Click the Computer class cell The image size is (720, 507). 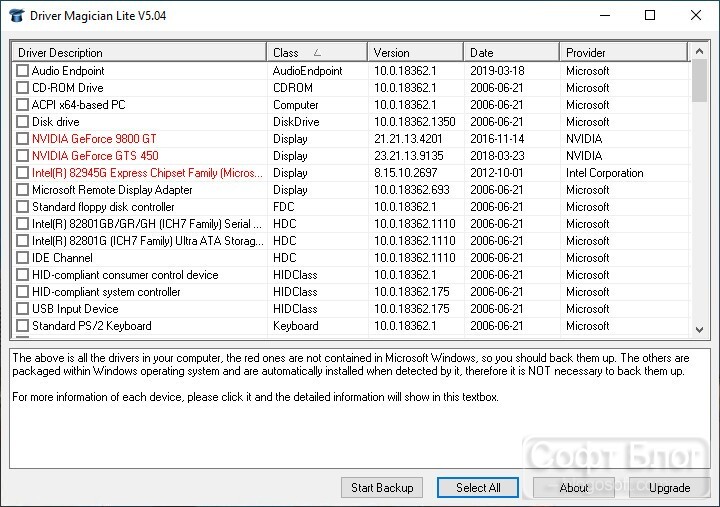(x=296, y=105)
